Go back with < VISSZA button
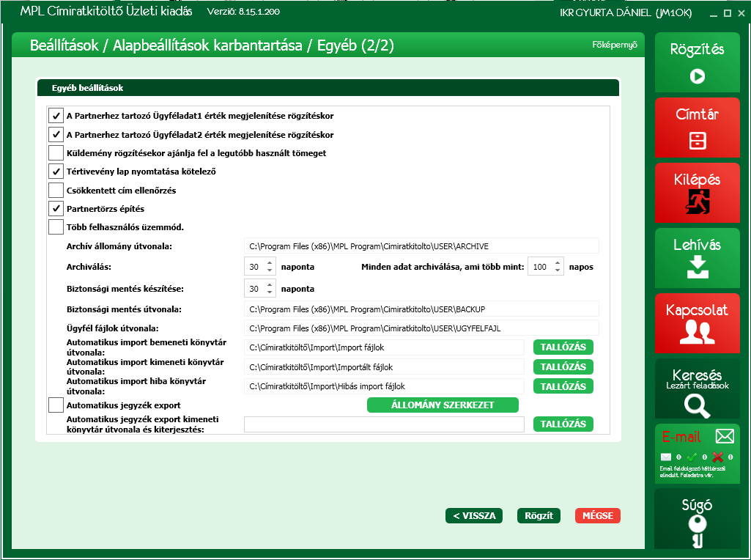 (474, 516)
